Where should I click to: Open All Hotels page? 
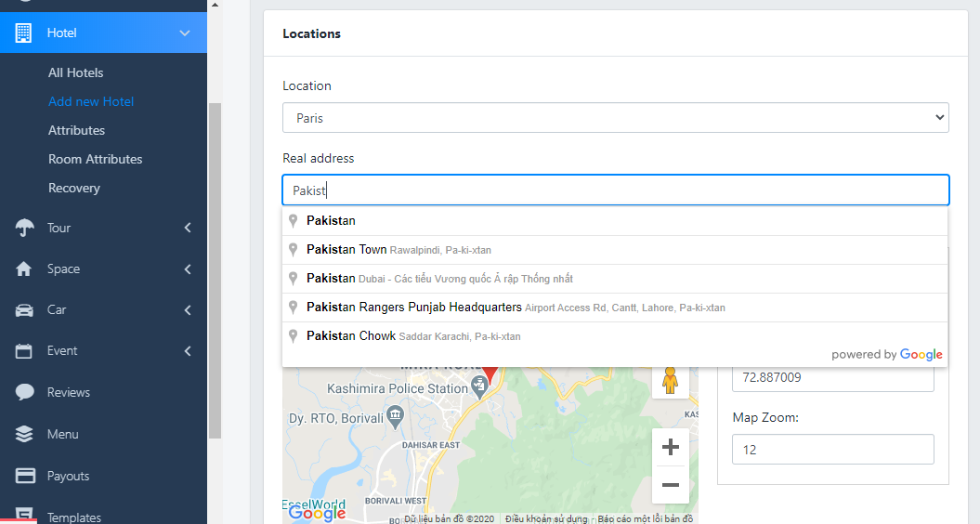pos(75,72)
